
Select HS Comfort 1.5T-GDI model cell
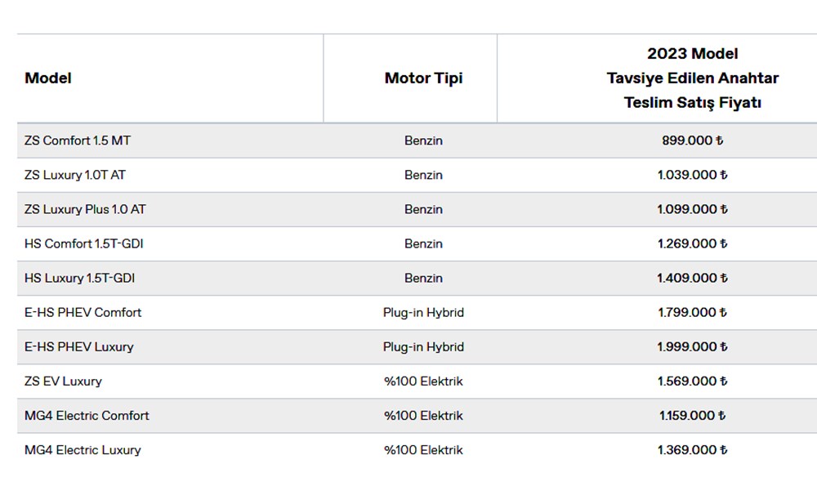(x=84, y=243)
